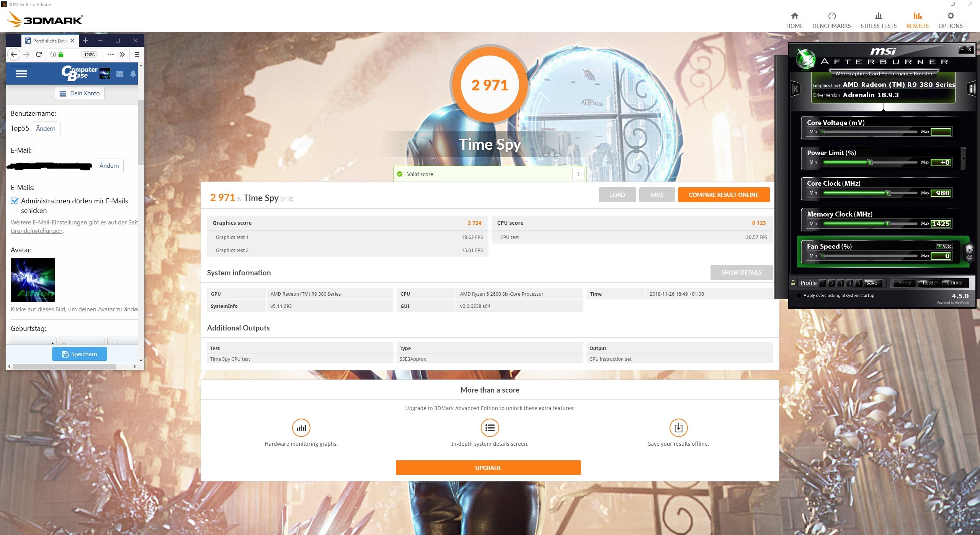
Task: Click the green padlock security icon
Action: 61,54
